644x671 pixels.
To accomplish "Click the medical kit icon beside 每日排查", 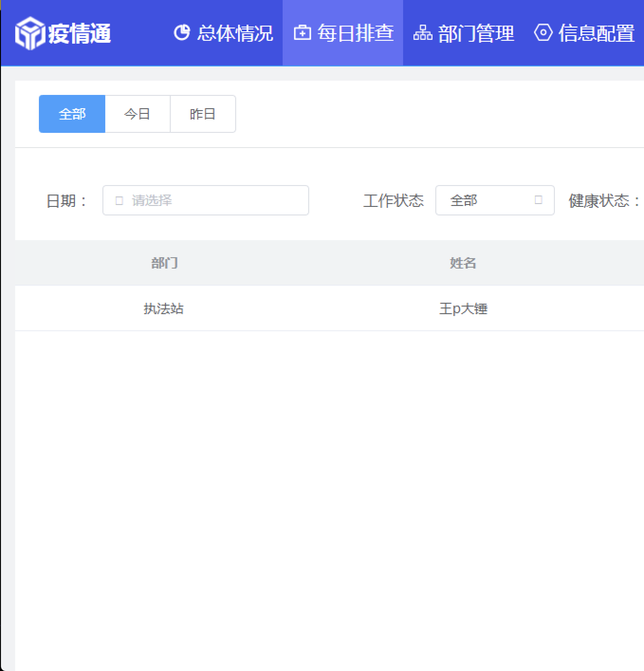I will tap(302, 33).
